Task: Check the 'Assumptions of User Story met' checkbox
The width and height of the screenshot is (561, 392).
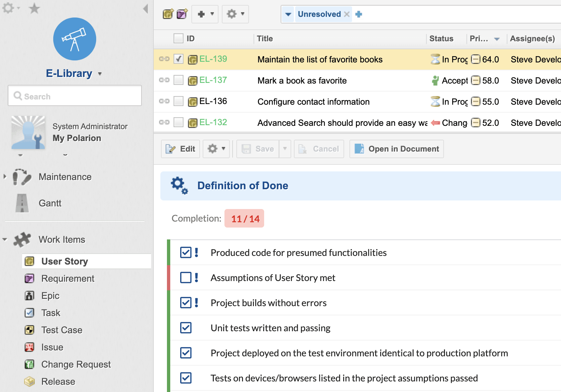Action: [186, 278]
